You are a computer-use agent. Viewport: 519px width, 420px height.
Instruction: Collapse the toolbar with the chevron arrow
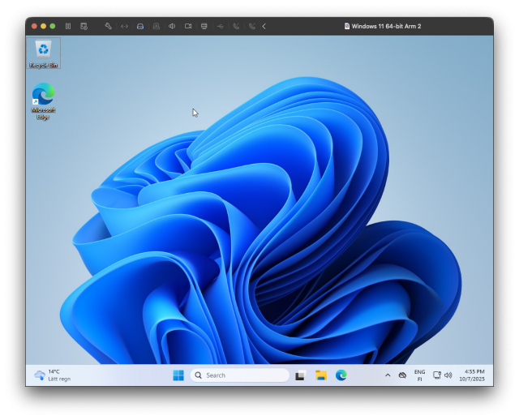(x=264, y=26)
